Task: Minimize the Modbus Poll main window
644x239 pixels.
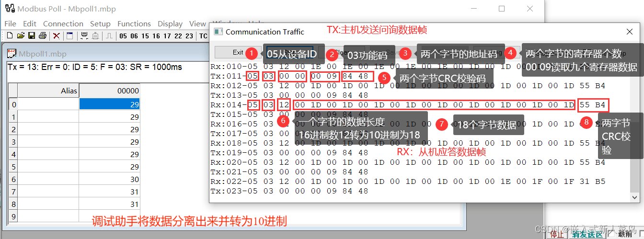Action: tap(474, 9)
